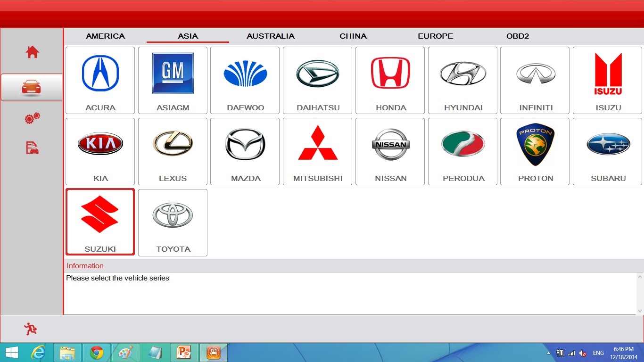Open the taskbar clock showing 6:46 PM
The width and height of the screenshot is (644, 362).
tap(623, 353)
